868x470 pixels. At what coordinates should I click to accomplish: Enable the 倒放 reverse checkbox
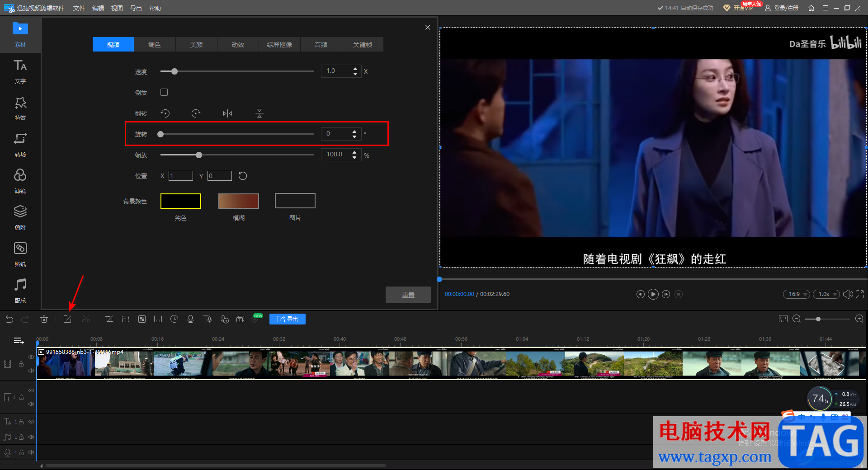point(164,92)
